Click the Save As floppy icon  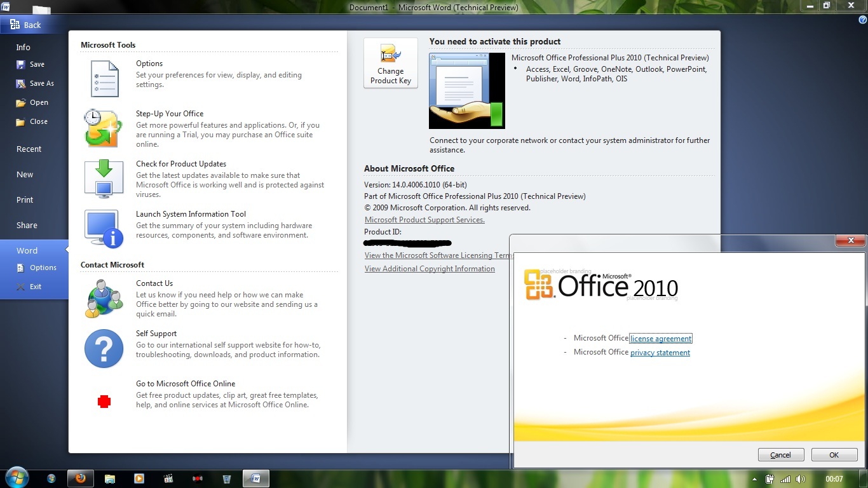click(x=21, y=83)
